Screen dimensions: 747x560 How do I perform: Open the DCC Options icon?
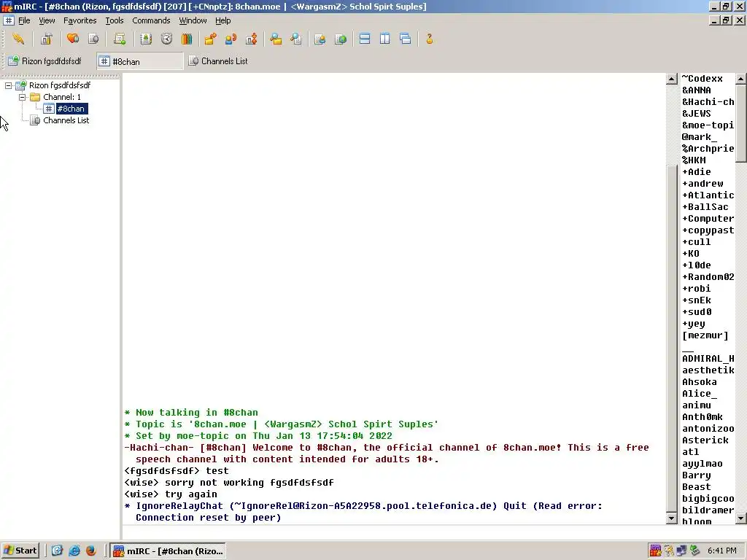[251, 39]
